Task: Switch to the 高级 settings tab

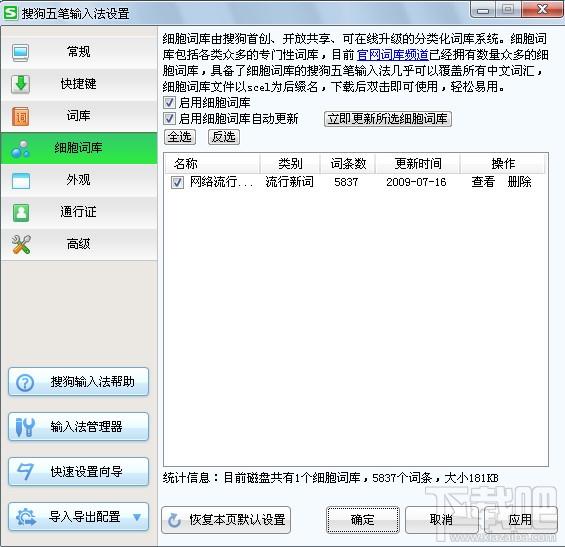Action: [x=79, y=244]
